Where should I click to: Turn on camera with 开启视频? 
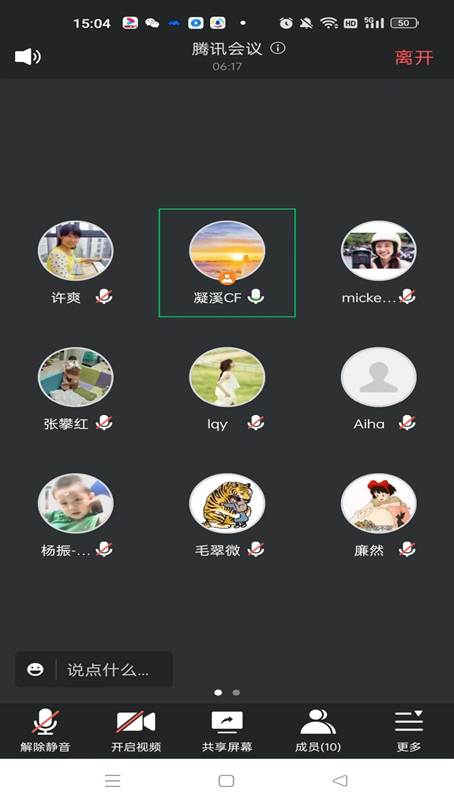[136, 730]
